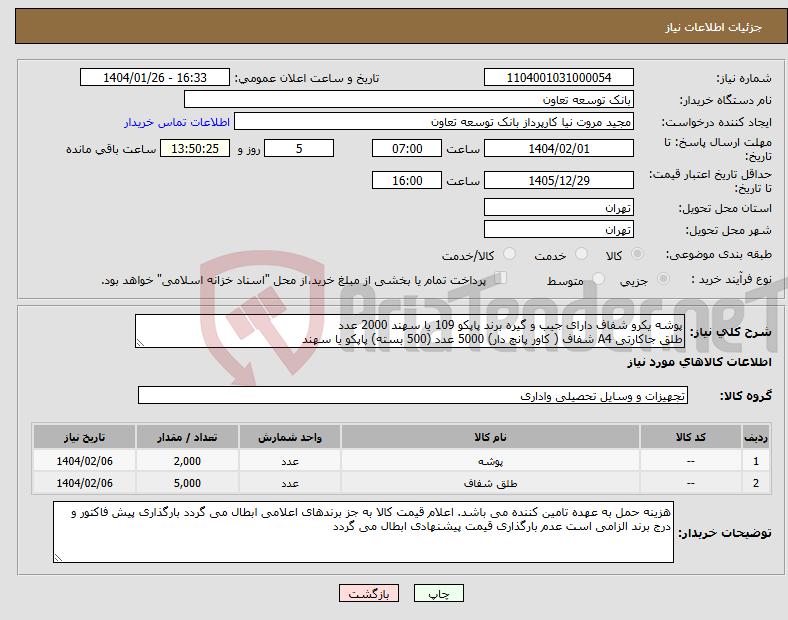This screenshot has height=620, width=788.
Task: Select the کالا/خدمت radio button
Action: pyautogui.click(x=510, y=254)
